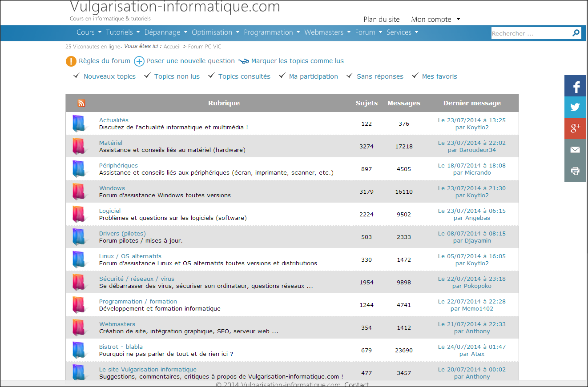Expand the Dépannage dropdown menu
Viewport: 588px width, 387px height.
(x=166, y=32)
